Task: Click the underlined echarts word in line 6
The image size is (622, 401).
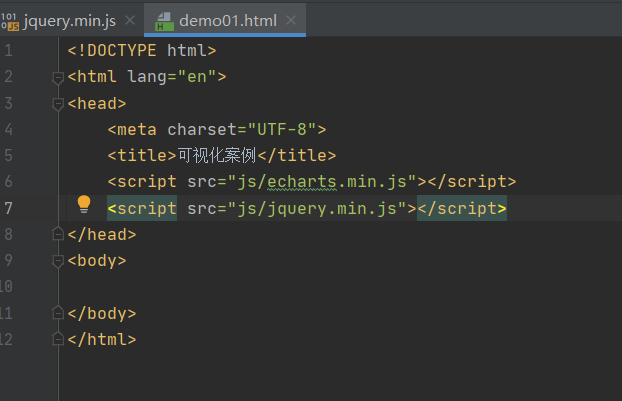Action: pyautogui.click(x=302, y=182)
